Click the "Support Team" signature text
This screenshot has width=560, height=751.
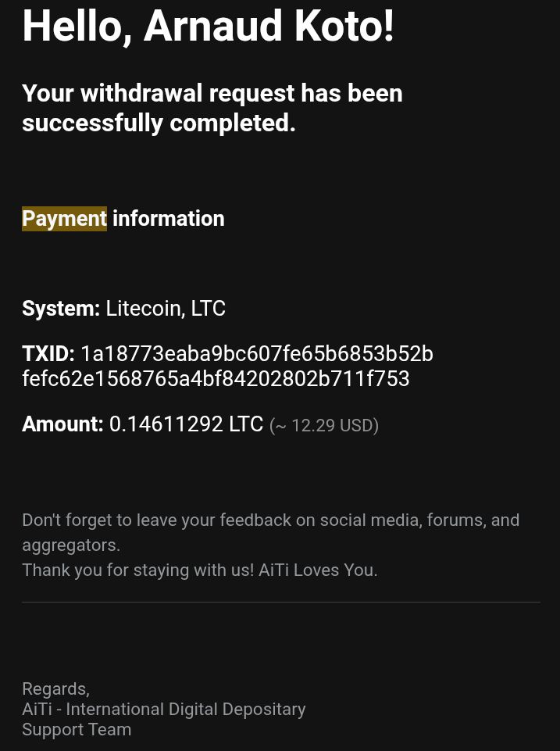[77, 730]
